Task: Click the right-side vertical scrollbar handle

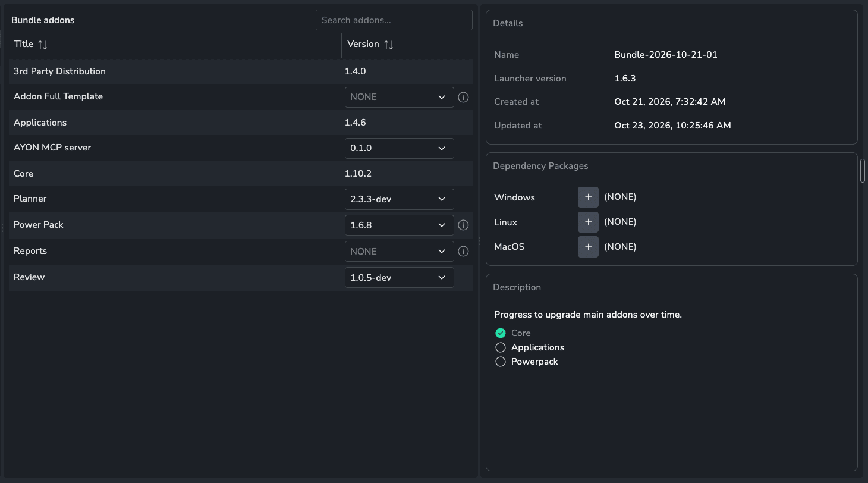Action: point(863,171)
